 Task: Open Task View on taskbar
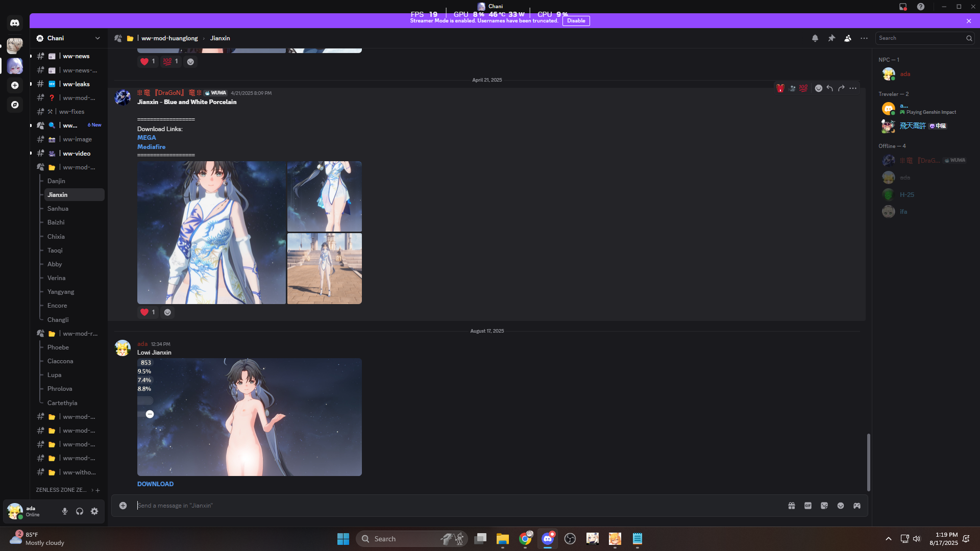coord(480,539)
